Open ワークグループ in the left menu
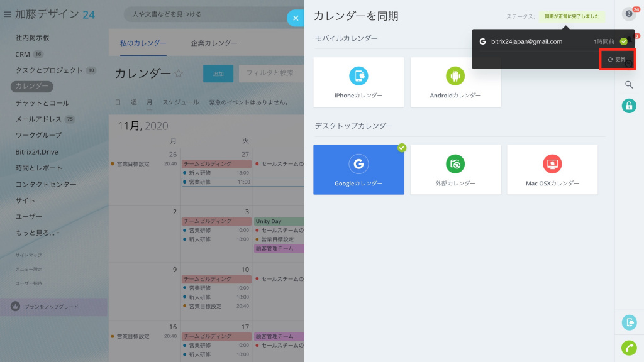The height and width of the screenshot is (362, 644). point(38,135)
